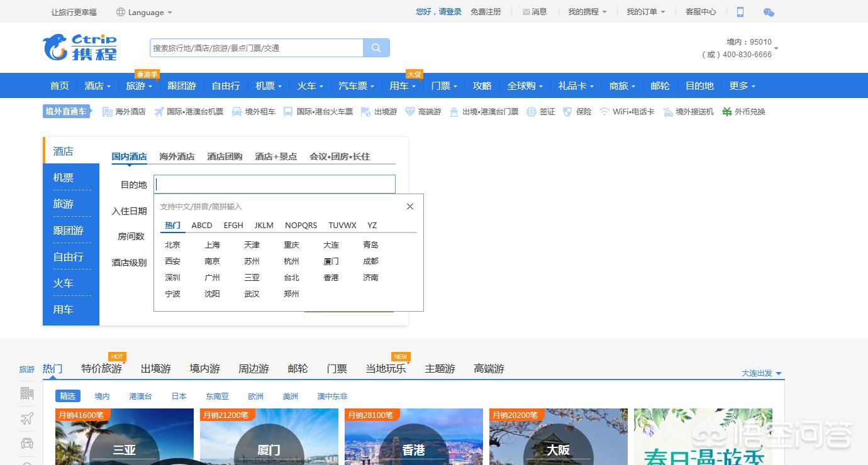Open the 大阪 destination card
Viewport: 868px width, 465px height.
[x=559, y=437]
